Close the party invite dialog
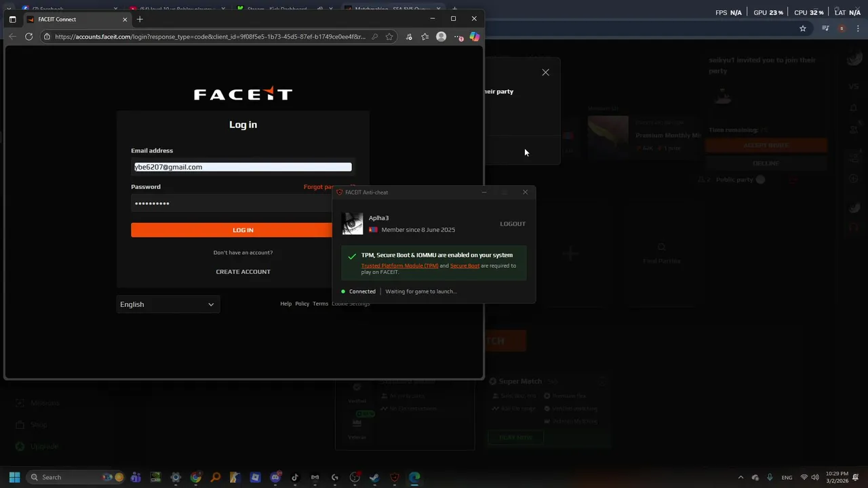Image resolution: width=868 pixels, height=488 pixels. [546, 73]
